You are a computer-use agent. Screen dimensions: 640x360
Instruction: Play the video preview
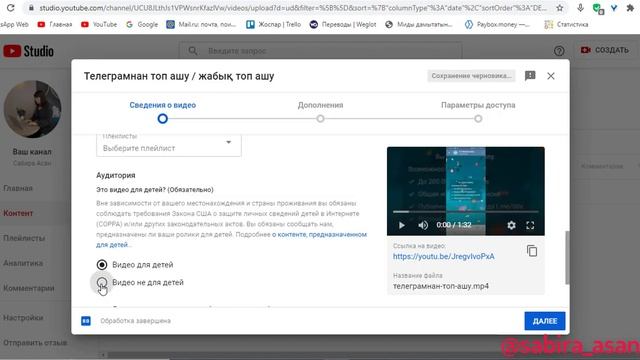(402, 225)
